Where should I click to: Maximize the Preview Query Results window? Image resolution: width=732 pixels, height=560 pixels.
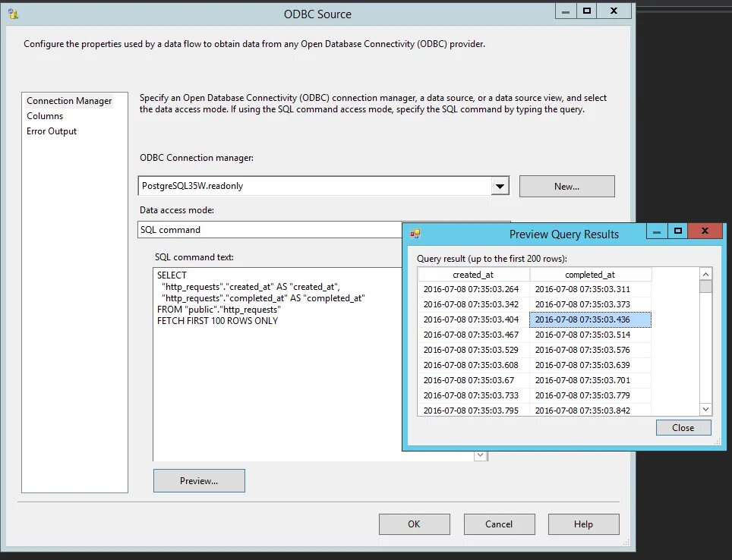click(x=678, y=231)
